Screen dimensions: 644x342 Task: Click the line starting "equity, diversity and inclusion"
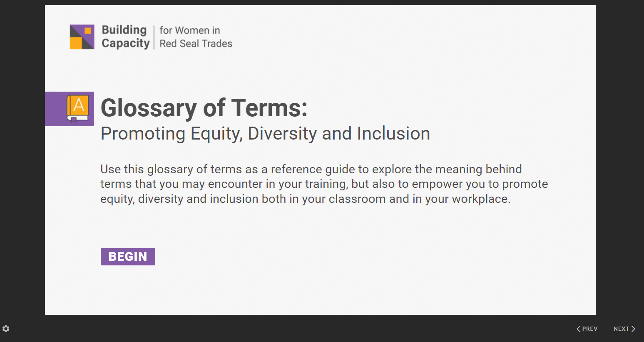pos(305,199)
